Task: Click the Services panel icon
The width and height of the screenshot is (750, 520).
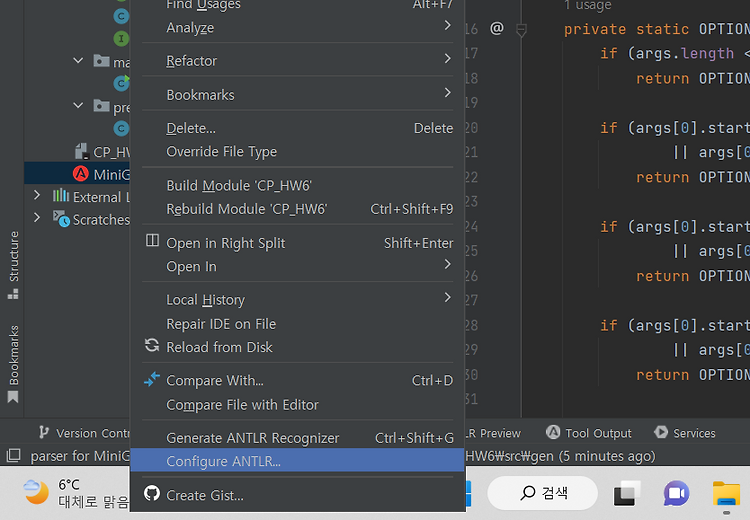Action: 661,432
